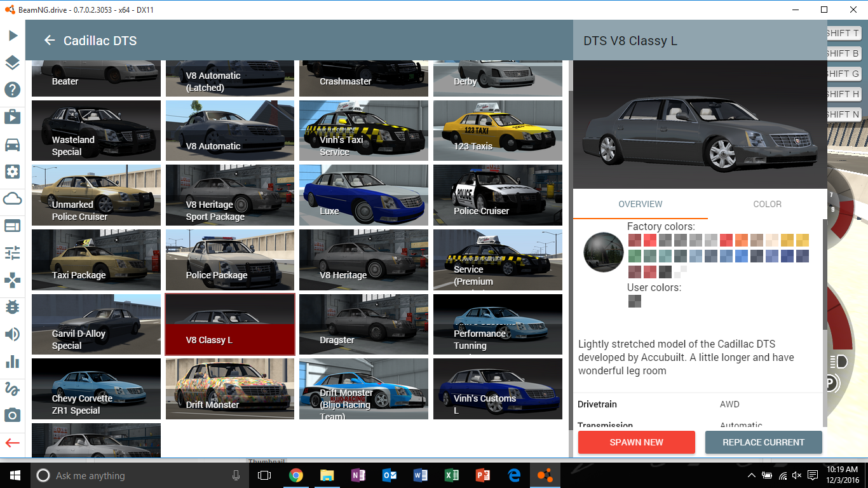Select the cream factory color swatch
Viewport: 868px width, 488px height.
coord(772,240)
